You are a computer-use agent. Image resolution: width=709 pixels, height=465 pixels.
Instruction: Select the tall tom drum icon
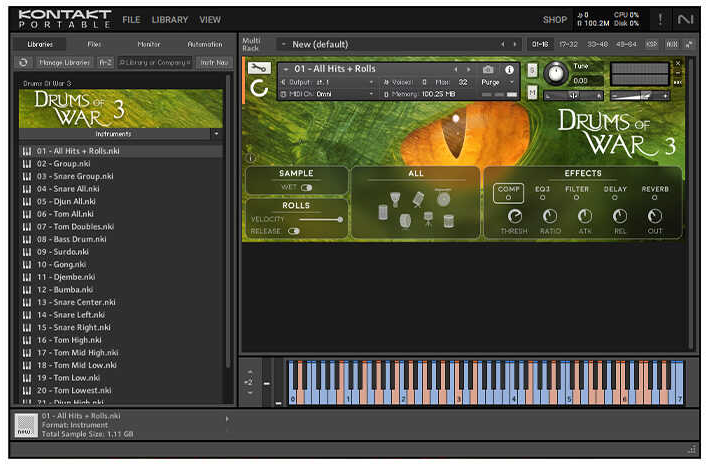383,213
